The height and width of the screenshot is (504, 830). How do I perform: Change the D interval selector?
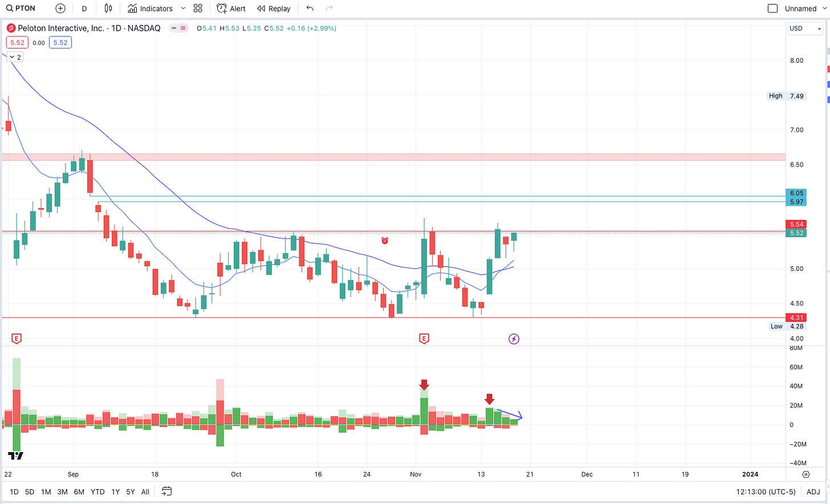(84, 8)
